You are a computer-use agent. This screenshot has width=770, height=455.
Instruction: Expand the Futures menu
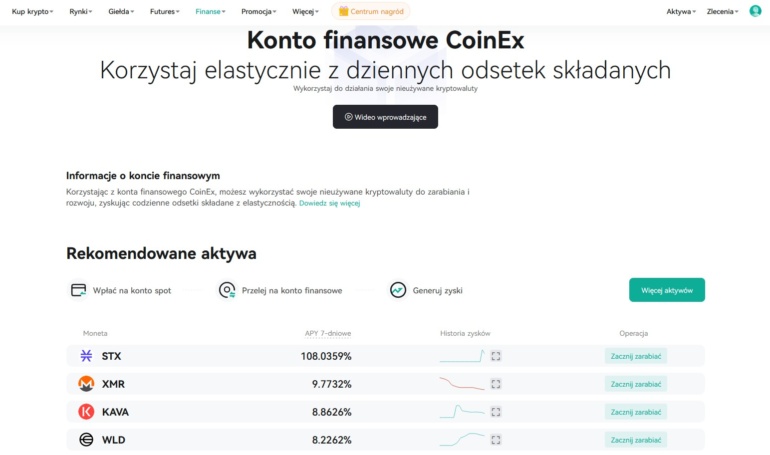[165, 11]
